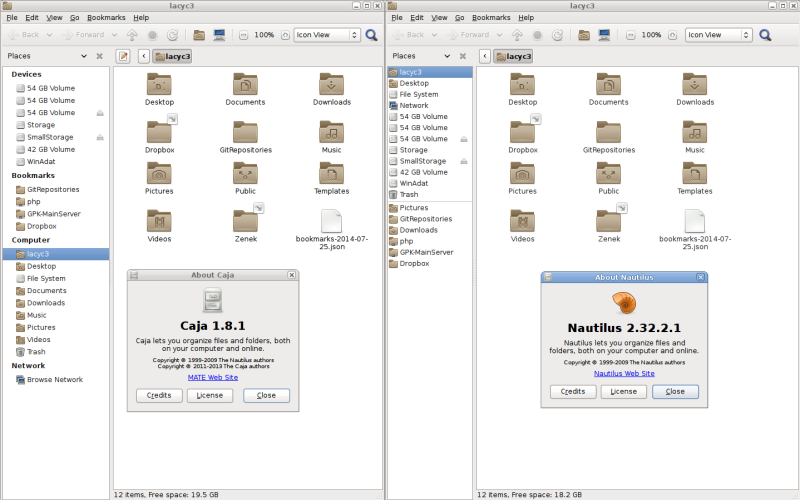Click Stop icon in Nautilus toolbar
The height and width of the screenshot is (500, 800).
pos(537,35)
